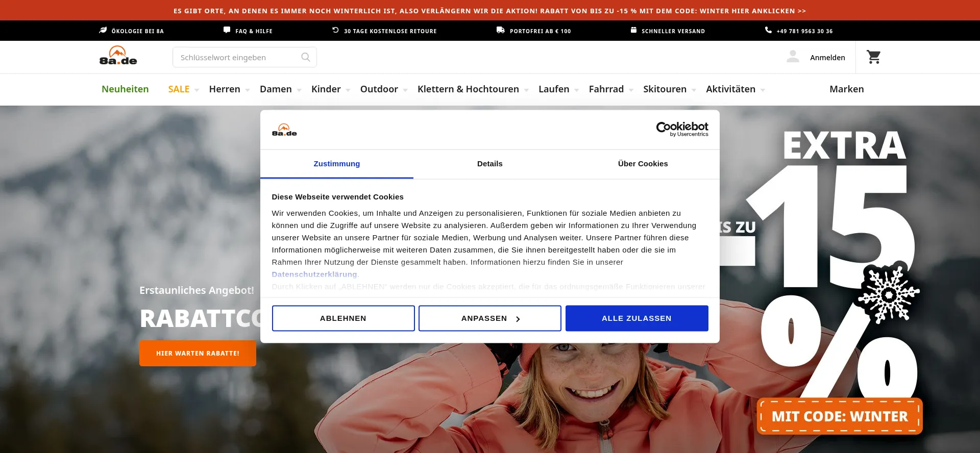Expand the Laufen menu arrow

[576, 90]
